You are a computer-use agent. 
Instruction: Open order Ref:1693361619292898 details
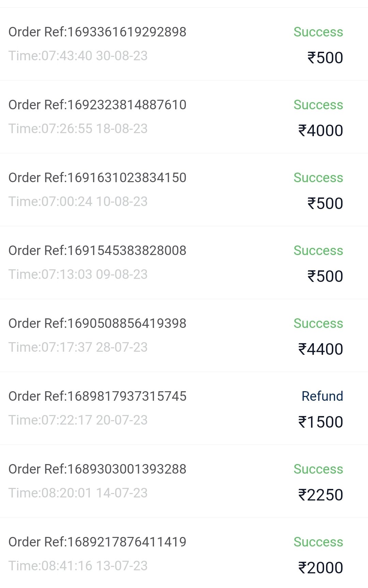pyautogui.click(x=184, y=44)
